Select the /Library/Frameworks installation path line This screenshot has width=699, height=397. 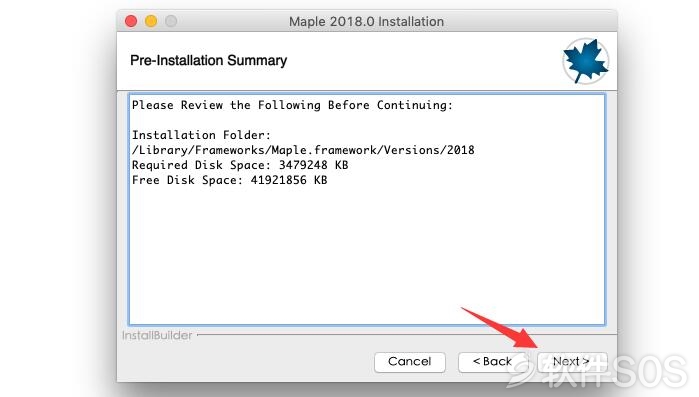(x=303, y=150)
